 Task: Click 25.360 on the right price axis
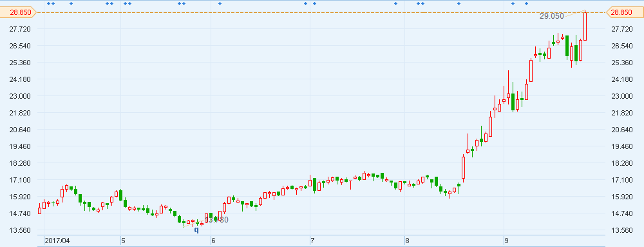[x=623, y=63]
